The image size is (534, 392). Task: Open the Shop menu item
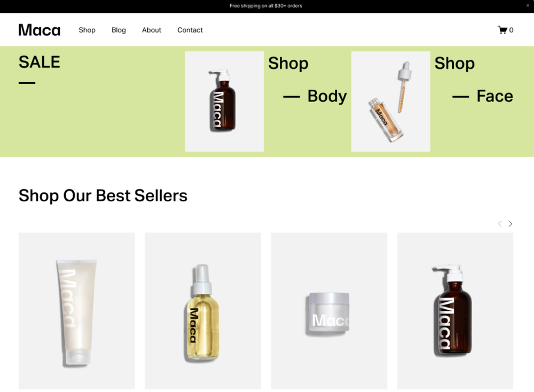coord(87,30)
